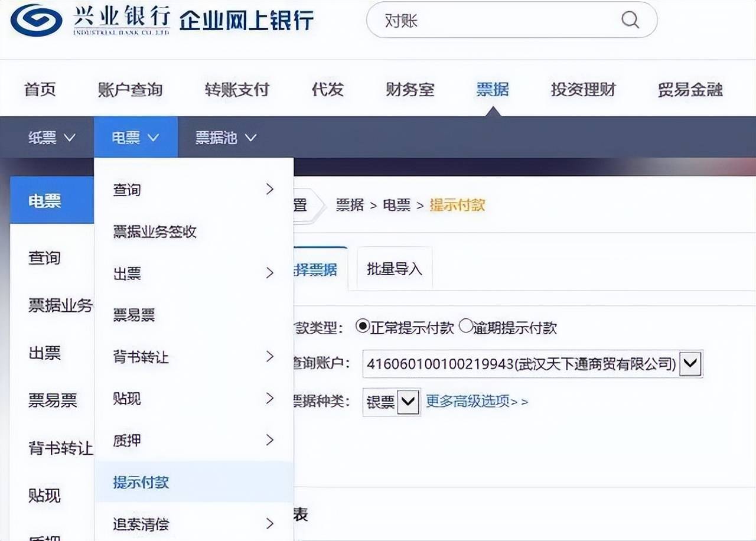Click the search magnifier icon

(x=630, y=19)
